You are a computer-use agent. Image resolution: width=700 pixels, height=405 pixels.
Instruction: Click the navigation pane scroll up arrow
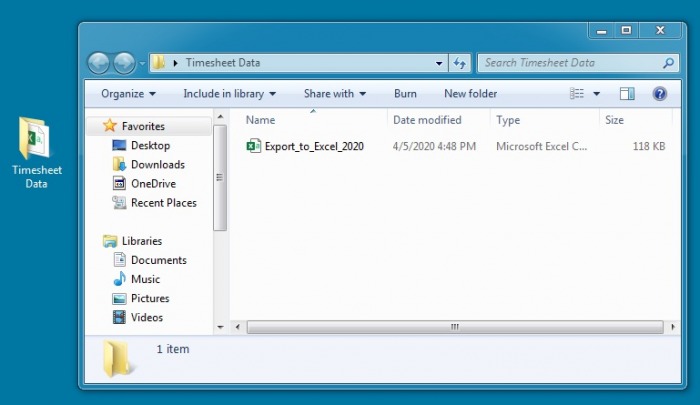220,117
